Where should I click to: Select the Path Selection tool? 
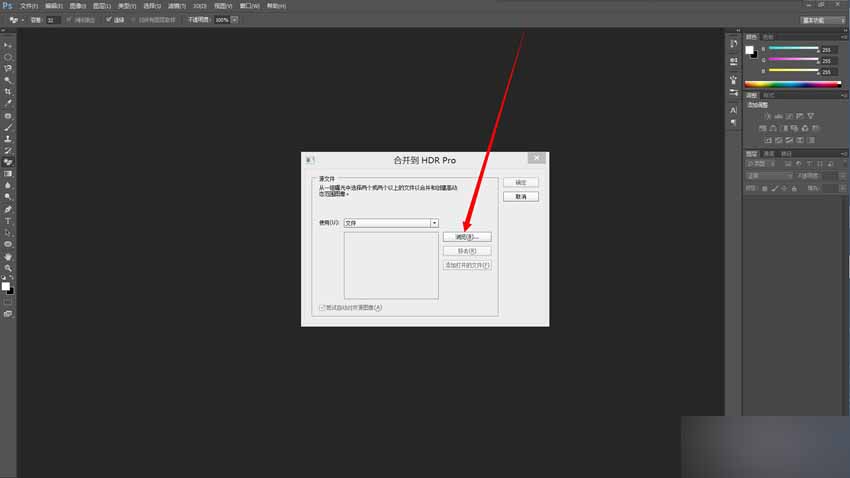[x=8, y=232]
